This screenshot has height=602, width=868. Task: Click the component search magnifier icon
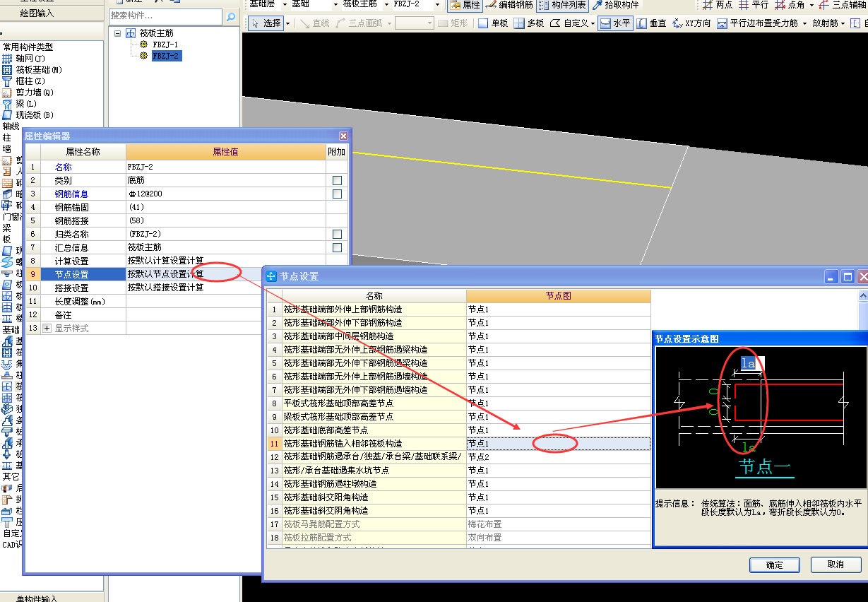click(x=231, y=17)
